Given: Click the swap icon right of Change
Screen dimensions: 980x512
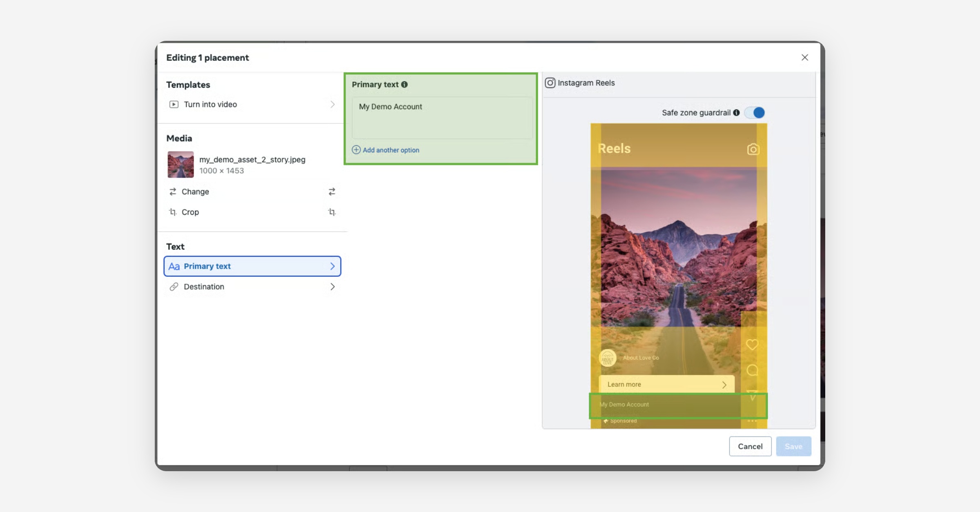Looking at the screenshot, I should tap(332, 191).
